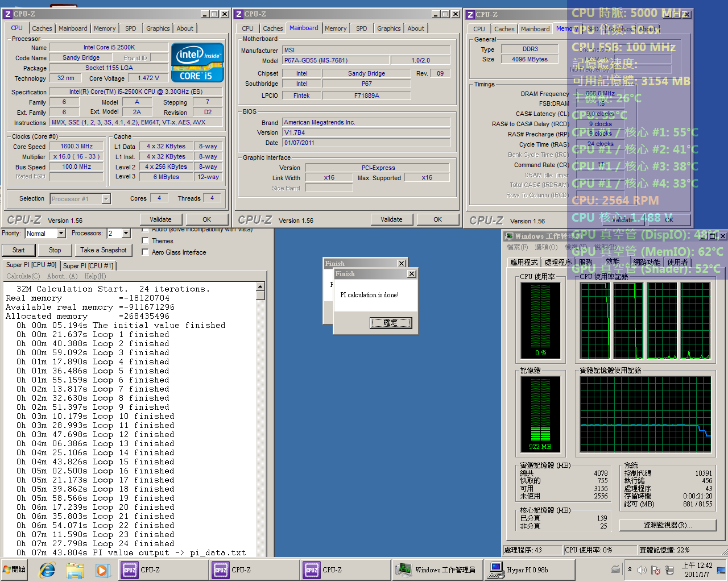Open Memory tab in mainboard CPU-Z window
This screenshot has width=728, height=582.
click(336, 28)
